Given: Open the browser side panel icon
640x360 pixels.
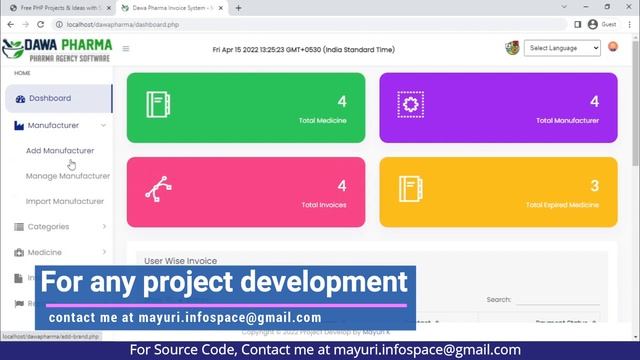Looking at the screenshot, I should 578,24.
